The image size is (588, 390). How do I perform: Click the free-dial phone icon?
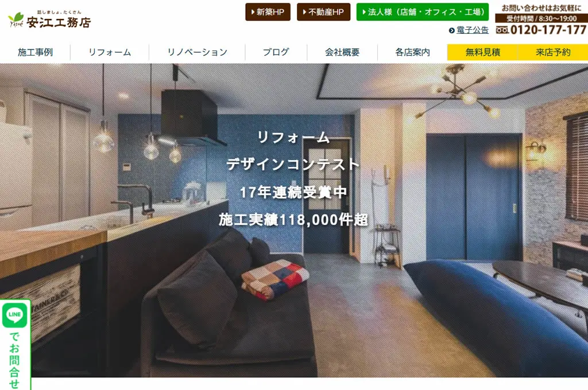[x=502, y=30]
